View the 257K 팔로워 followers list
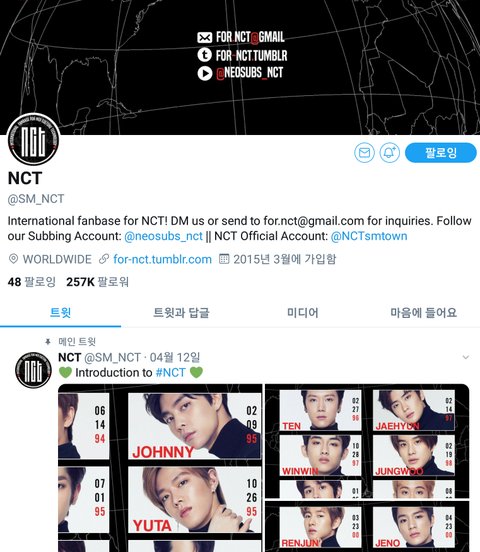Image resolution: width=480 pixels, height=552 pixels. click(98, 282)
